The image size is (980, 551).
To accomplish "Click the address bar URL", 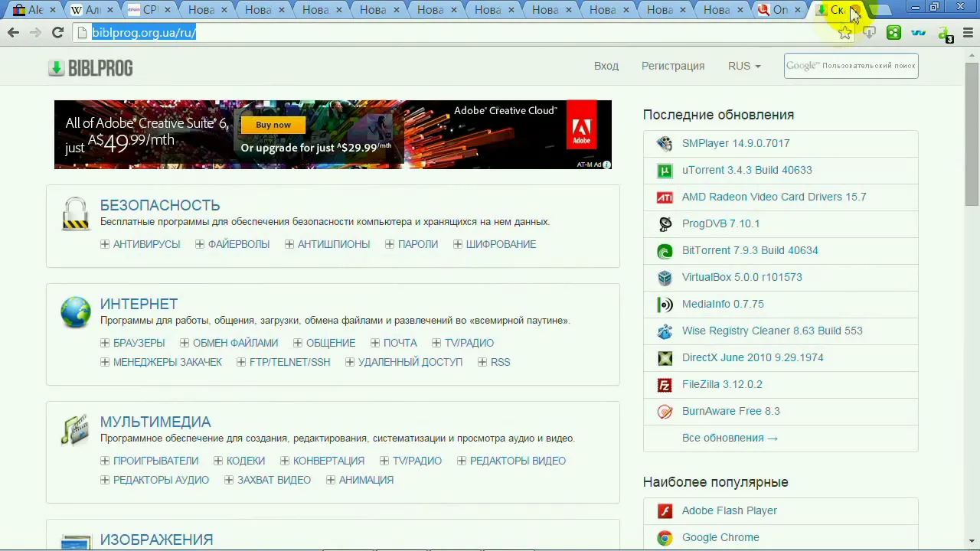I will (x=144, y=33).
